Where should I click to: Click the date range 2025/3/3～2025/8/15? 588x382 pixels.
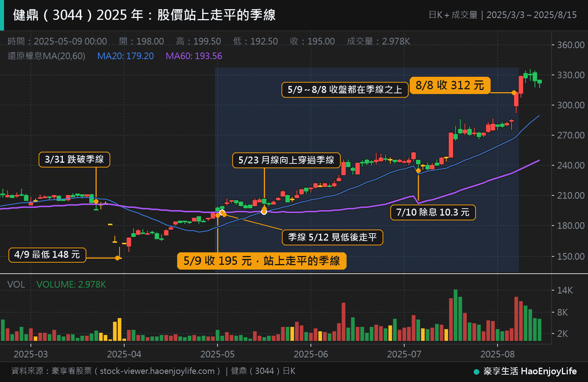point(531,15)
